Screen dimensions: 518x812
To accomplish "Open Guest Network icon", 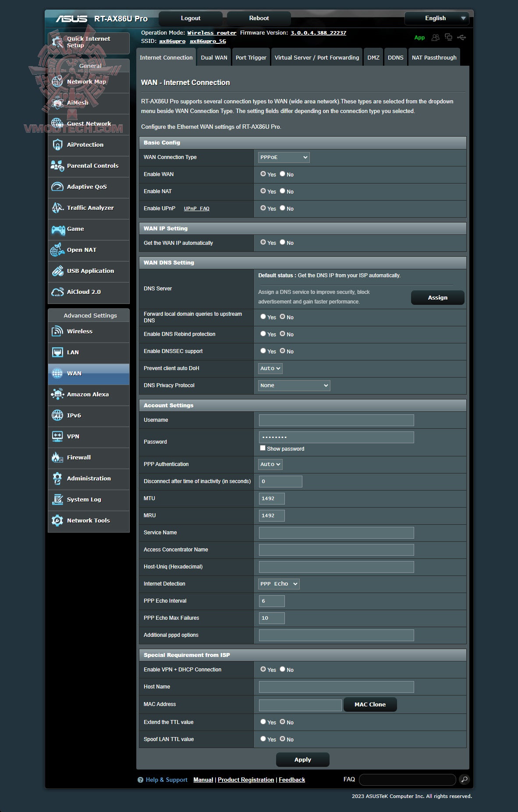I will click(57, 124).
